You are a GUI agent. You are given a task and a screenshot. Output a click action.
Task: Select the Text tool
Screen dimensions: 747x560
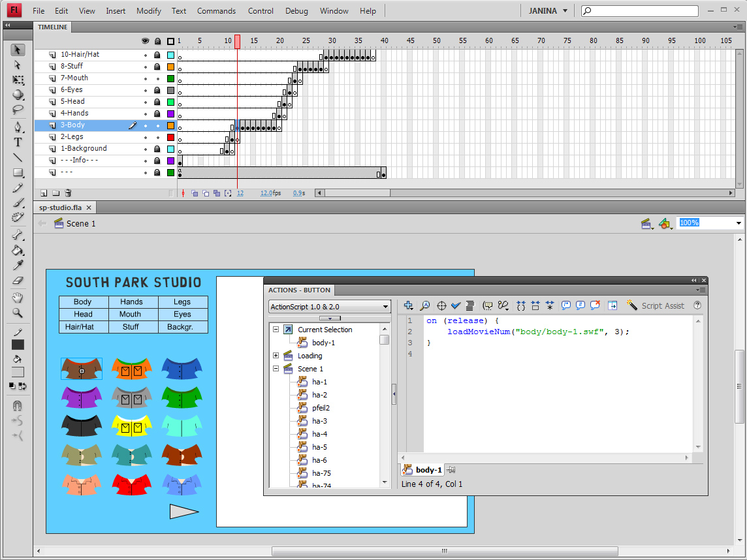click(18, 142)
